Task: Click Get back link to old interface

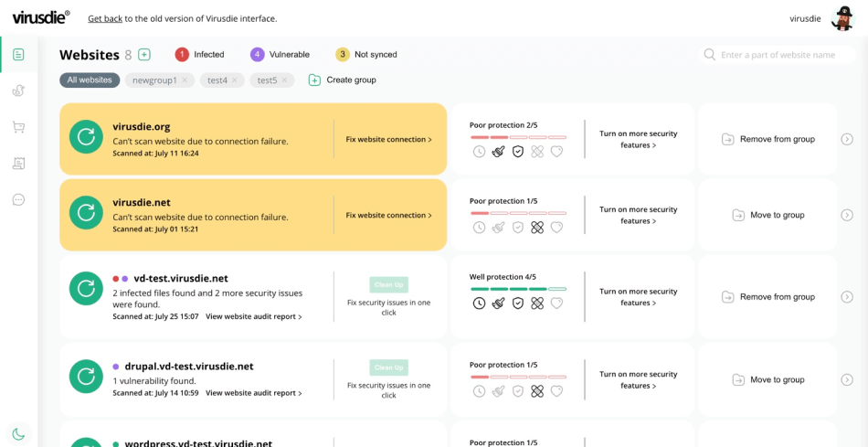Action: tap(105, 18)
